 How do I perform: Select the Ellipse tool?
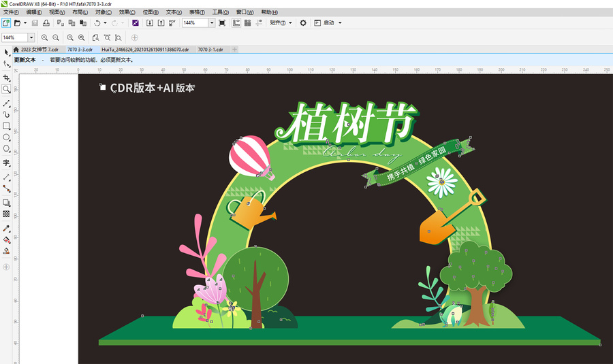(6, 137)
